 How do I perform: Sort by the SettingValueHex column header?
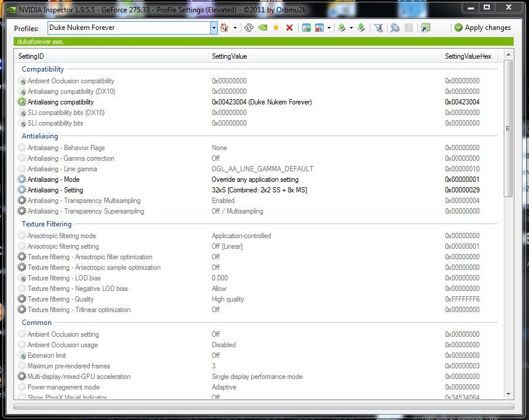(x=469, y=56)
